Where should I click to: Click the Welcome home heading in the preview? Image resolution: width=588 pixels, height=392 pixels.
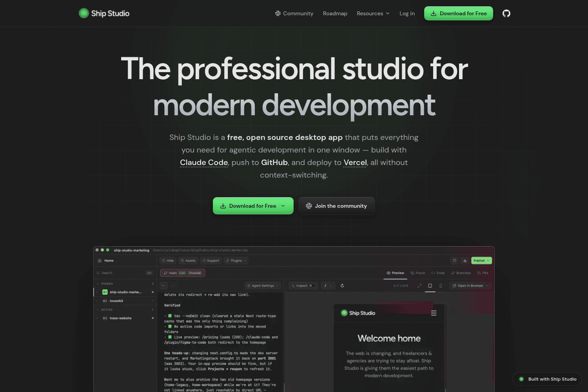pyautogui.click(x=389, y=338)
